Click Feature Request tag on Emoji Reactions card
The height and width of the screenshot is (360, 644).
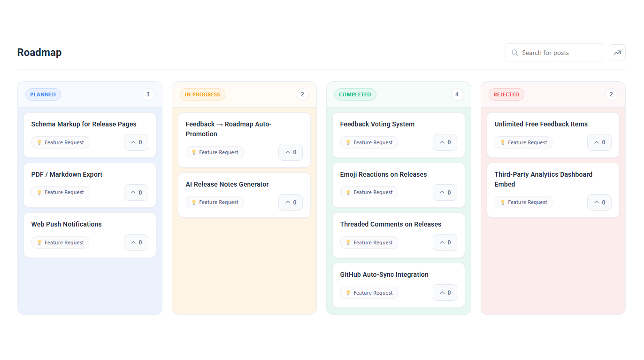[x=369, y=192]
